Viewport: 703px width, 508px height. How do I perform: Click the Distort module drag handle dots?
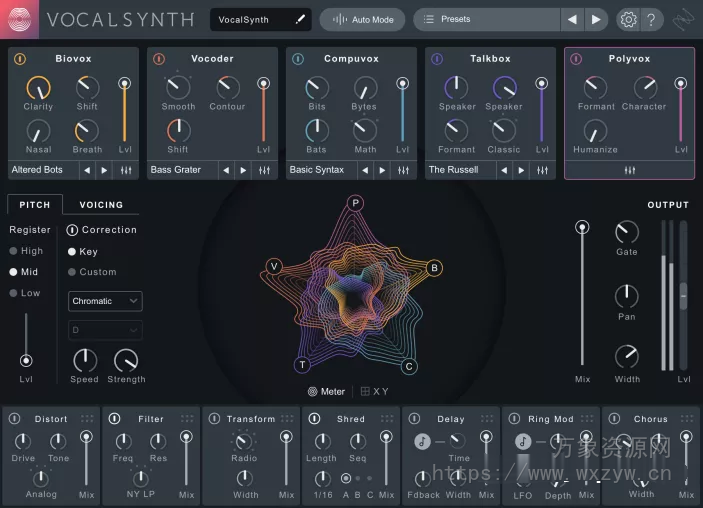click(x=87, y=419)
